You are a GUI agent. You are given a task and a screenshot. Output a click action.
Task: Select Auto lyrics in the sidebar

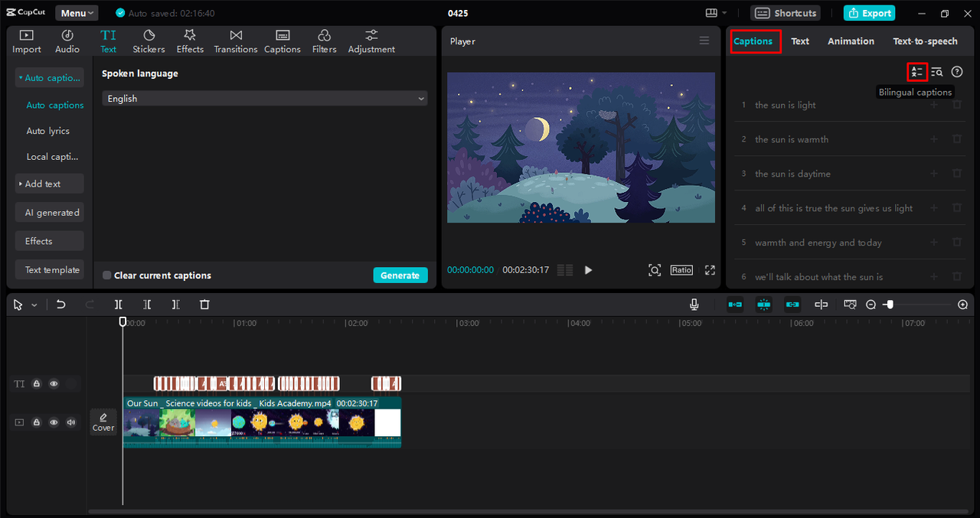[48, 131]
